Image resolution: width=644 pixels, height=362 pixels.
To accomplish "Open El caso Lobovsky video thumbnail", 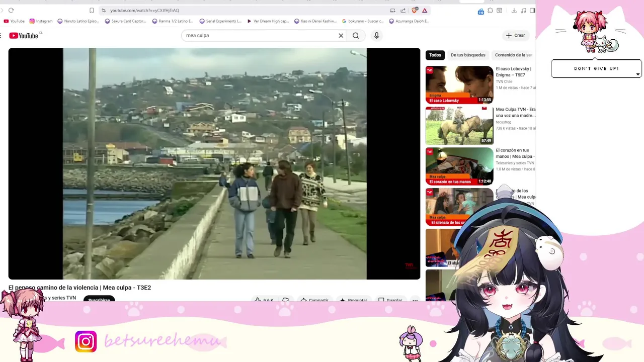I will pos(459,85).
